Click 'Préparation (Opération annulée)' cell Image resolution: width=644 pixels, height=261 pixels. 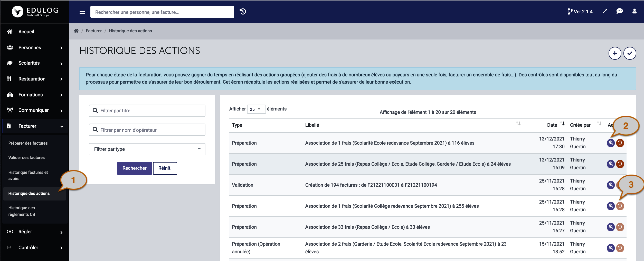[256, 248]
